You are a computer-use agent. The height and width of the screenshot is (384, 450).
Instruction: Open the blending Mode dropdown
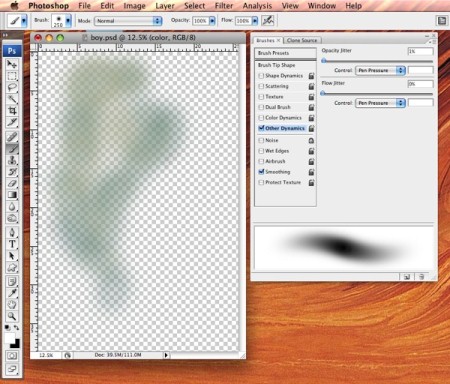(128, 21)
